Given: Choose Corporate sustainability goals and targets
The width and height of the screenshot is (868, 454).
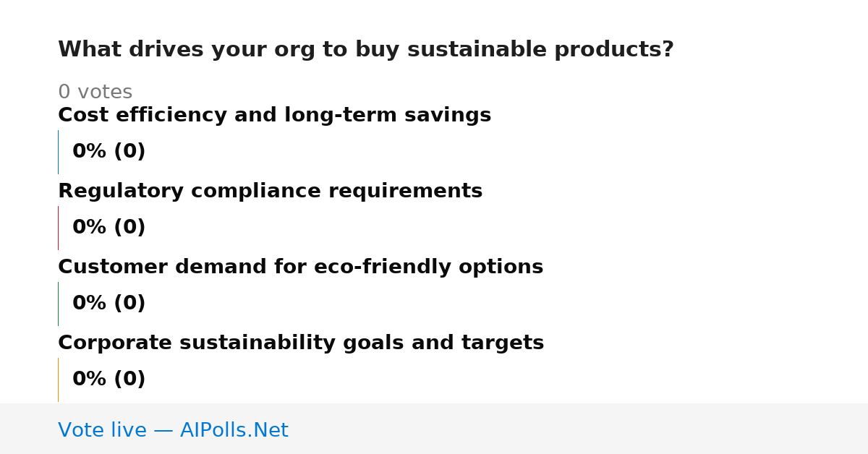Looking at the screenshot, I should (301, 343).
